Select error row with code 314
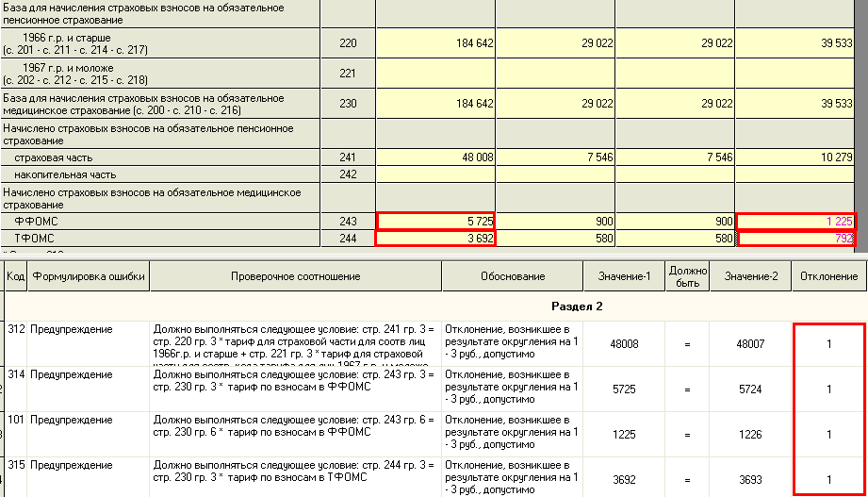The image size is (868, 497). click(x=435, y=389)
